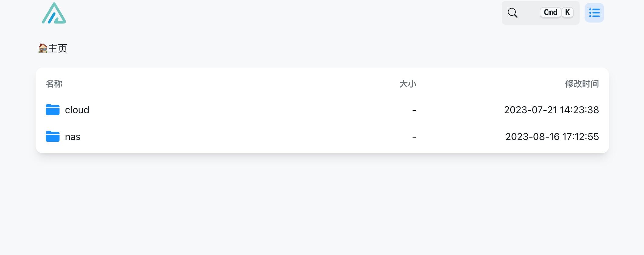The image size is (644, 255).
Task: Sort by the 名称 column header
Action: (54, 84)
